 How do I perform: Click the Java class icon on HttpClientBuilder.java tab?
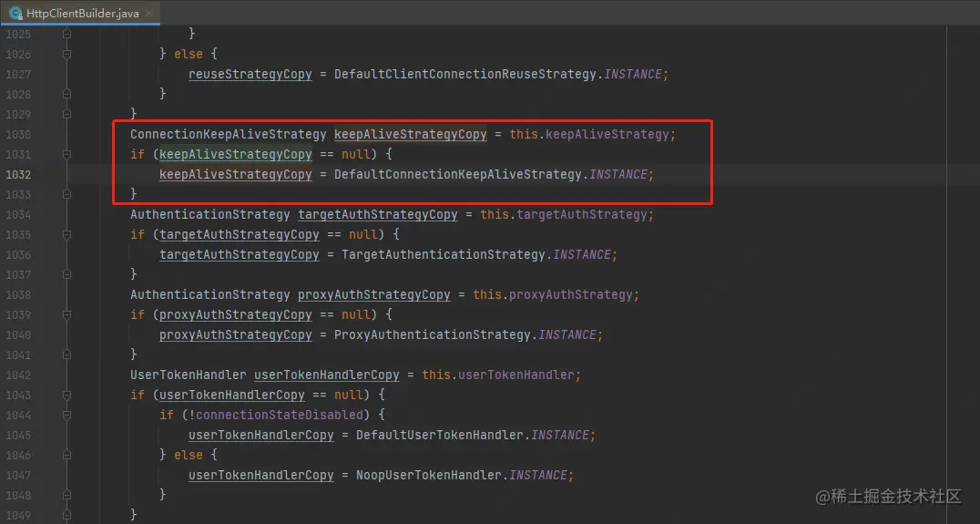click(x=15, y=13)
